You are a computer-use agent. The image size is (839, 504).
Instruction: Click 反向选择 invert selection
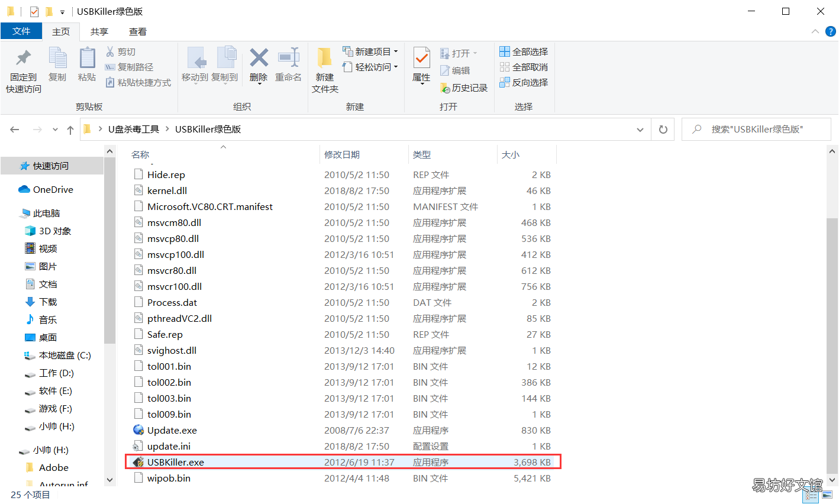click(x=524, y=83)
